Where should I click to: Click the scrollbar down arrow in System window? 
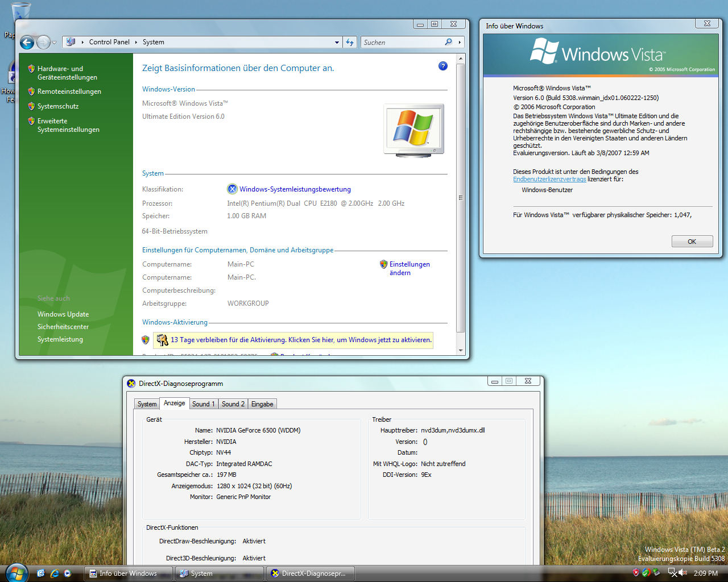point(461,351)
